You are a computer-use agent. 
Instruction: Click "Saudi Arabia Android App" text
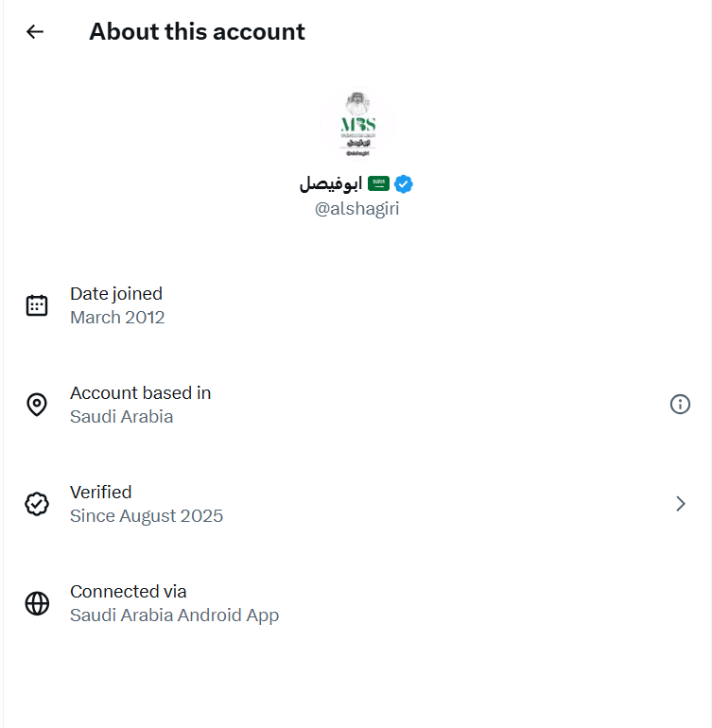pyautogui.click(x=174, y=615)
